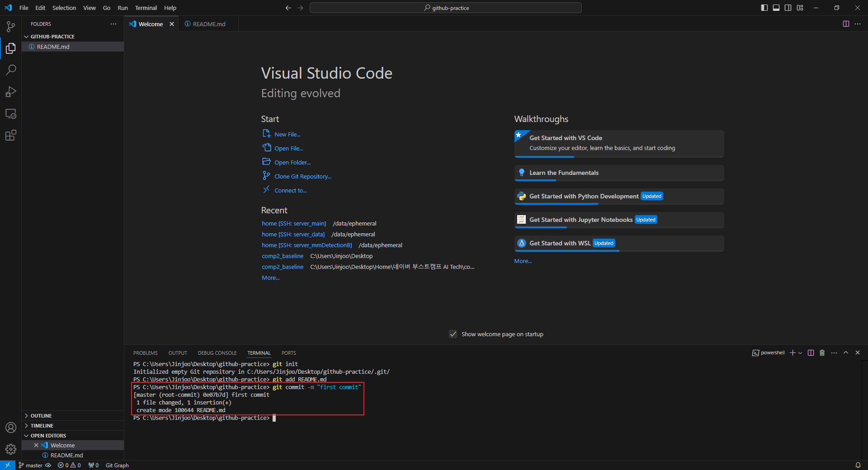The width and height of the screenshot is (868, 470).
Task: Open editor More Actions ellipsis
Action: tap(858, 24)
